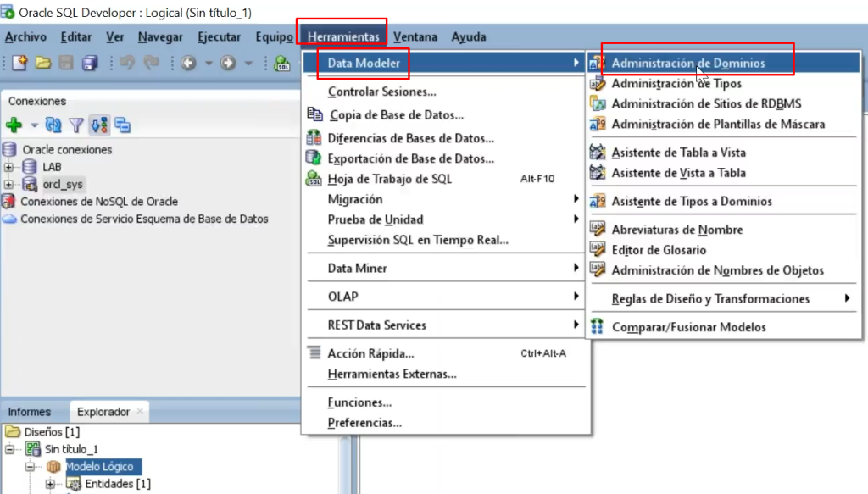Screen dimensions: 868x494
Task: Collapse the Sin título_1 design node
Action: (10, 449)
